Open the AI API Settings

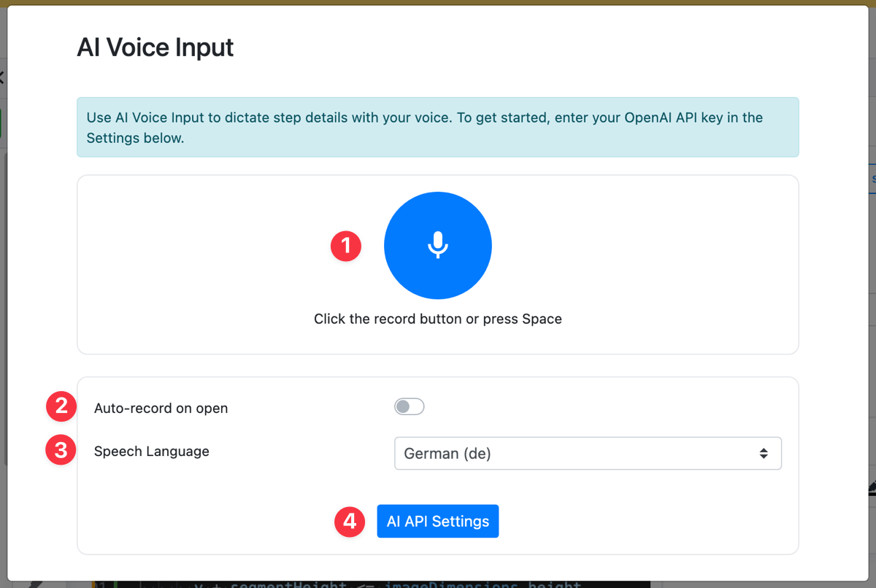tap(437, 522)
